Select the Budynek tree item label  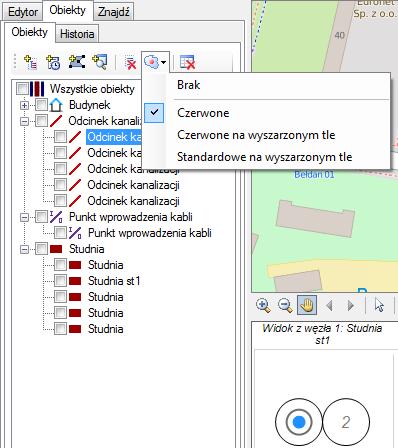point(89,105)
